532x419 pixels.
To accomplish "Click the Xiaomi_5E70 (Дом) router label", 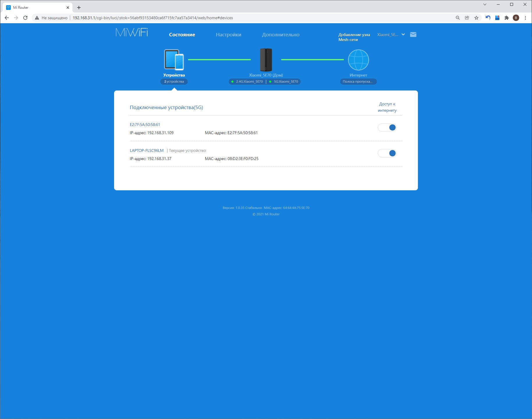I will tap(266, 75).
